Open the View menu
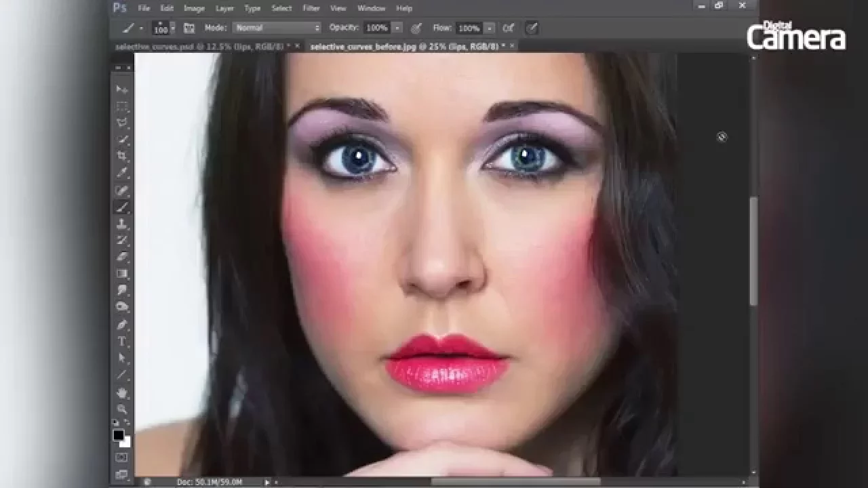The width and height of the screenshot is (868, 488). pyautogui.click(x=338, y=8)
